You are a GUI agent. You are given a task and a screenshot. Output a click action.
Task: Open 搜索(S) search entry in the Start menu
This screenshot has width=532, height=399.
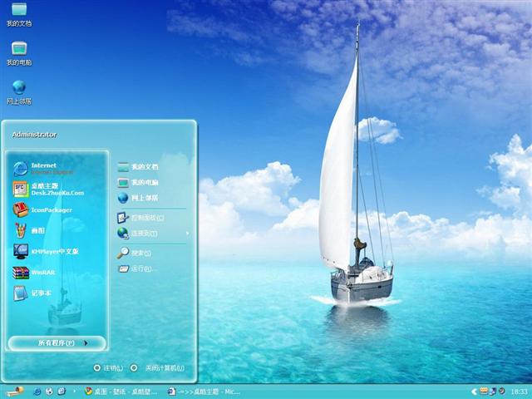point(135,253)
